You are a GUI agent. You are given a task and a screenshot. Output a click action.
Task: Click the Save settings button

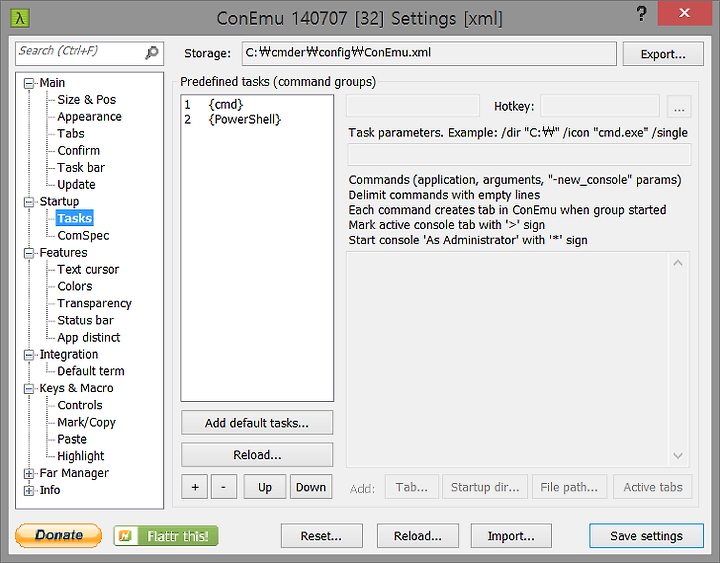tap(647, 536)
